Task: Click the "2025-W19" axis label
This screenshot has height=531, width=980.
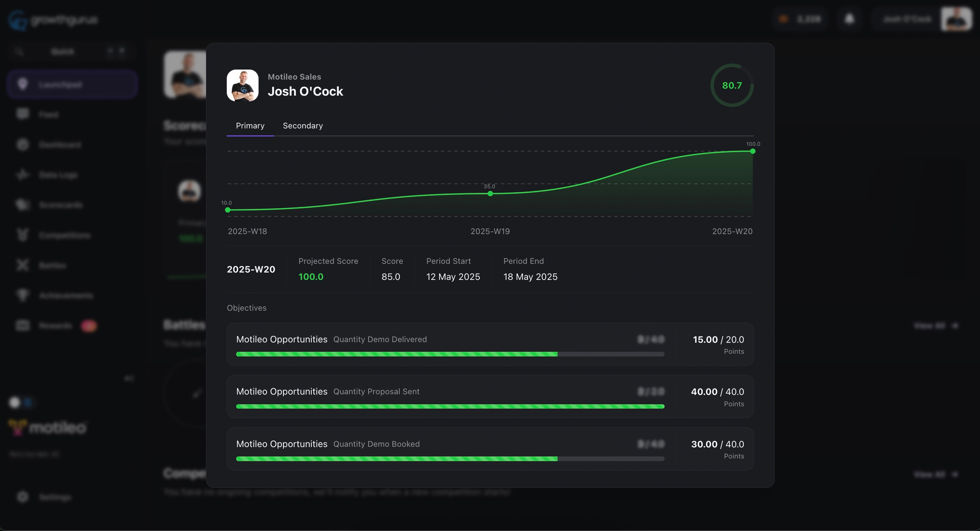Action: coord(490,231)
